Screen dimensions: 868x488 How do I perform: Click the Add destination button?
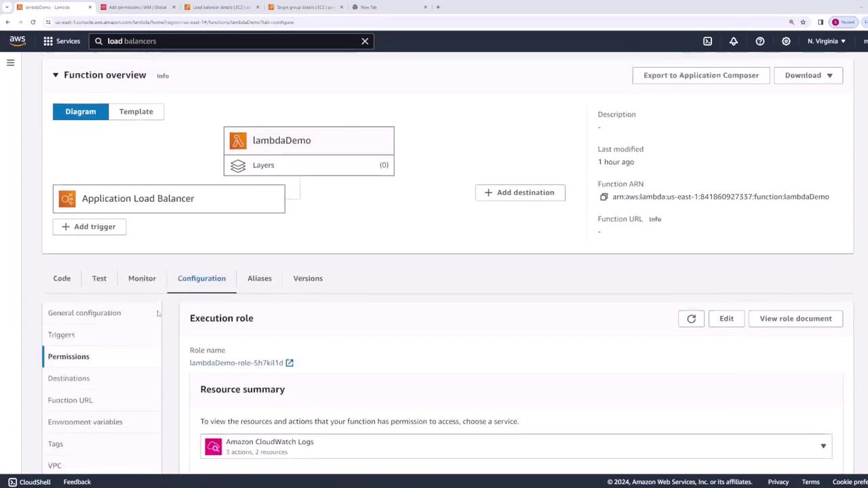pos(520,192)
